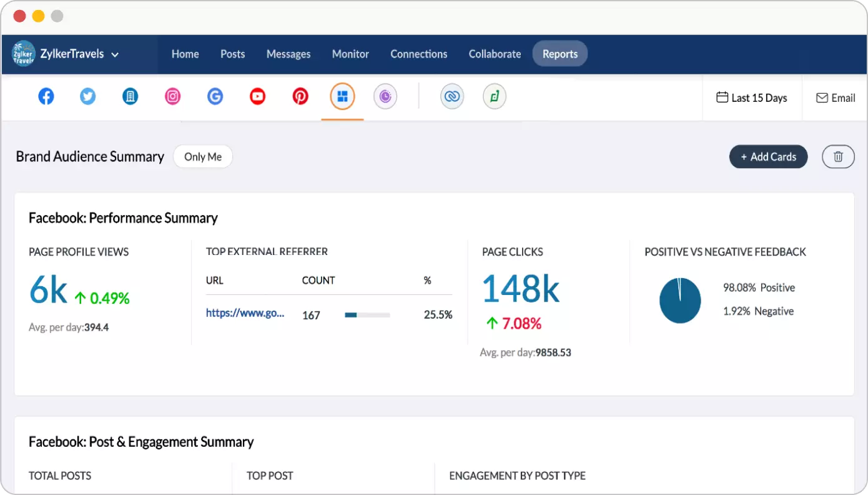Click the custom dashboard grid icon
Viewport: 868px width, 495px height.
point(342,97)
